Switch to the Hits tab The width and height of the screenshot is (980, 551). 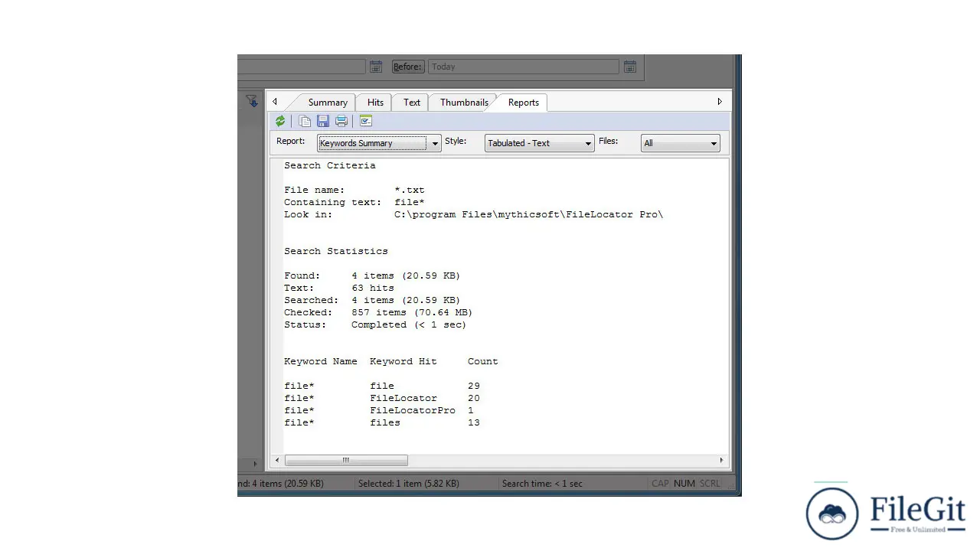pyautogui.click(x=375, y=103)
